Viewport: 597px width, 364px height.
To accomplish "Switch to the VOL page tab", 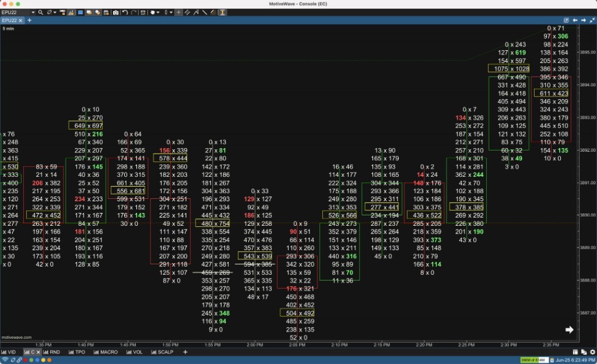I will (x=134, y=352).
